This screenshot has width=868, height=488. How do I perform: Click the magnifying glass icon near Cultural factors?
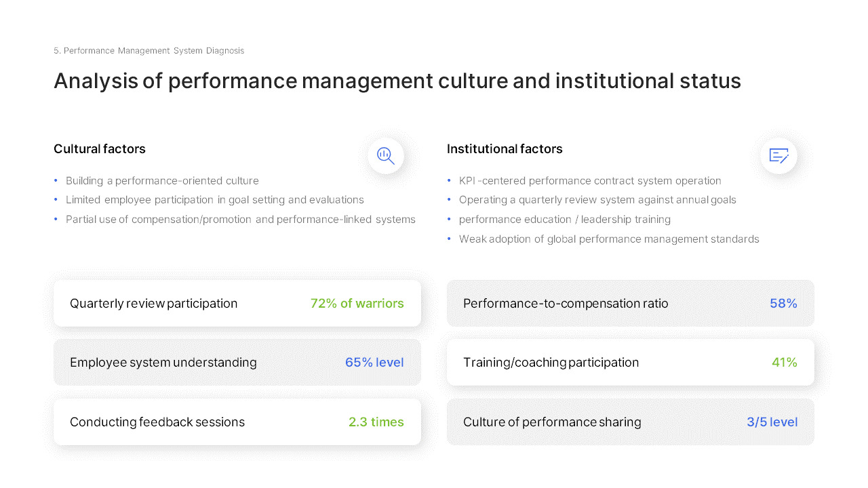(x=385, y=156)
